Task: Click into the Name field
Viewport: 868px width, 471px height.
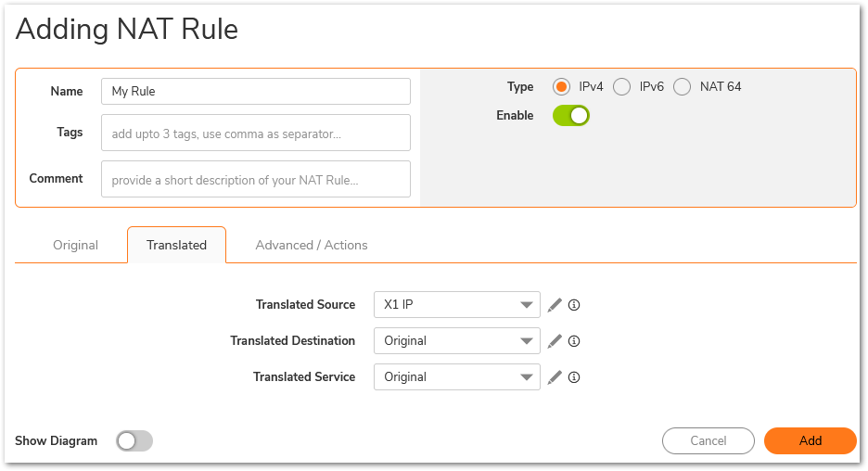Action: pyautogui.click(x=255, y=92)
